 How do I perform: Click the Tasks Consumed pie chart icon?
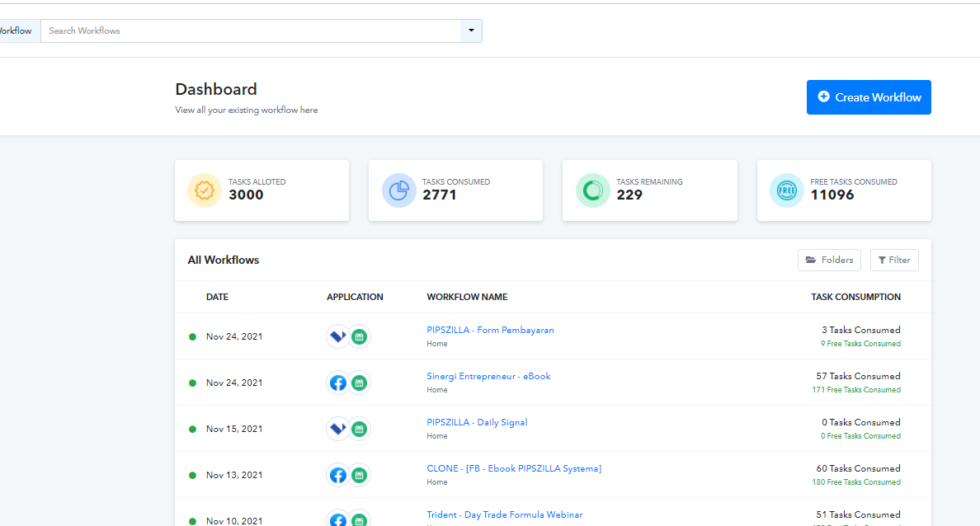coord(398,190)
